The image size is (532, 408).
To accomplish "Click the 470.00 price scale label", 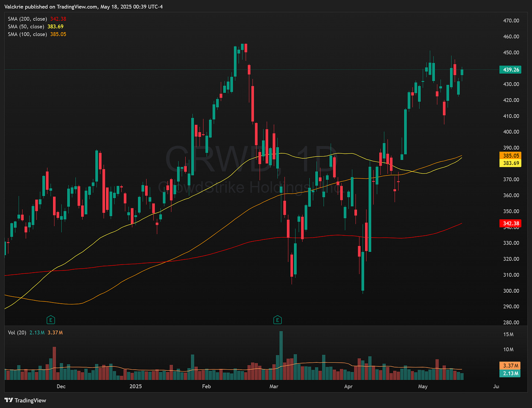I will tap(511, 21).
